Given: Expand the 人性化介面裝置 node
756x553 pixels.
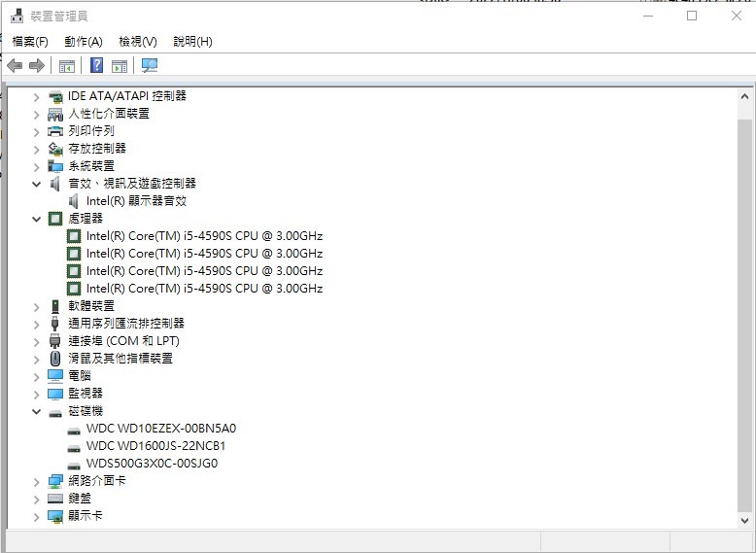Looking at the screenshot, I should [37, 115].
